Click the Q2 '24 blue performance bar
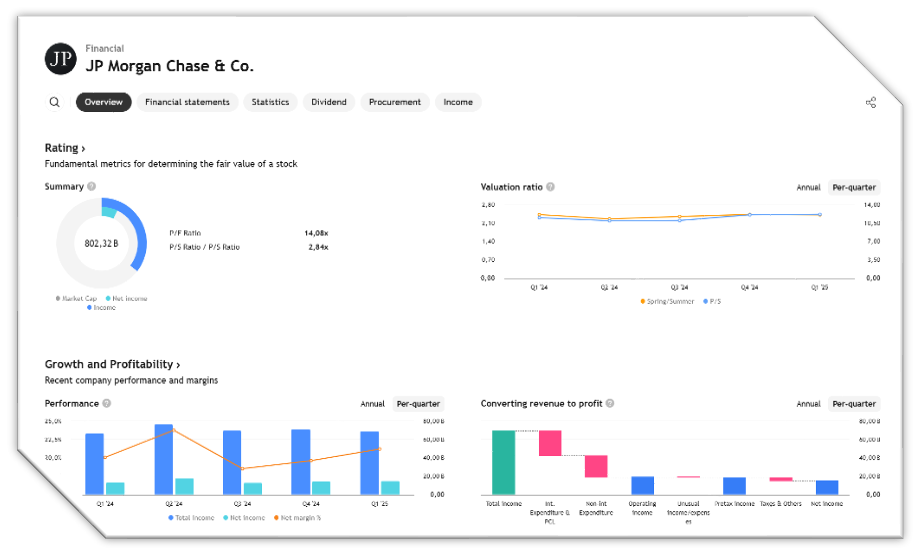The height and width of the screenshot is (556, 920). click(x=164, y=459)
